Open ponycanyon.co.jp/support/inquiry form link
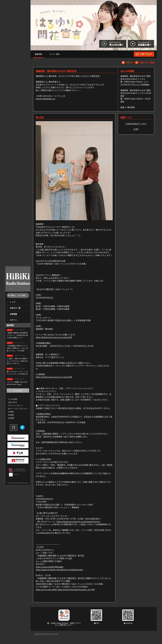Image resolution: width=162 pixels, height=644 pixels. pos(78,522)
